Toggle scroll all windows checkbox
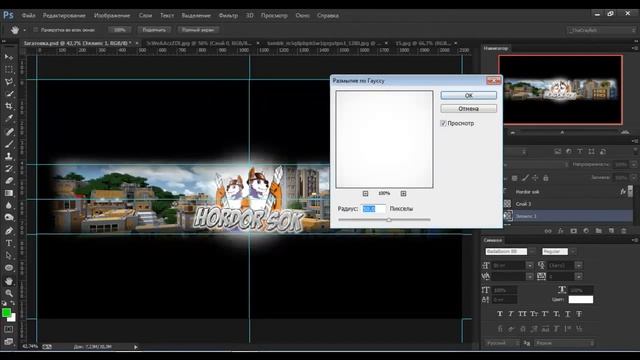The height and width of the screenshot is (360, 640). (36, 30)
